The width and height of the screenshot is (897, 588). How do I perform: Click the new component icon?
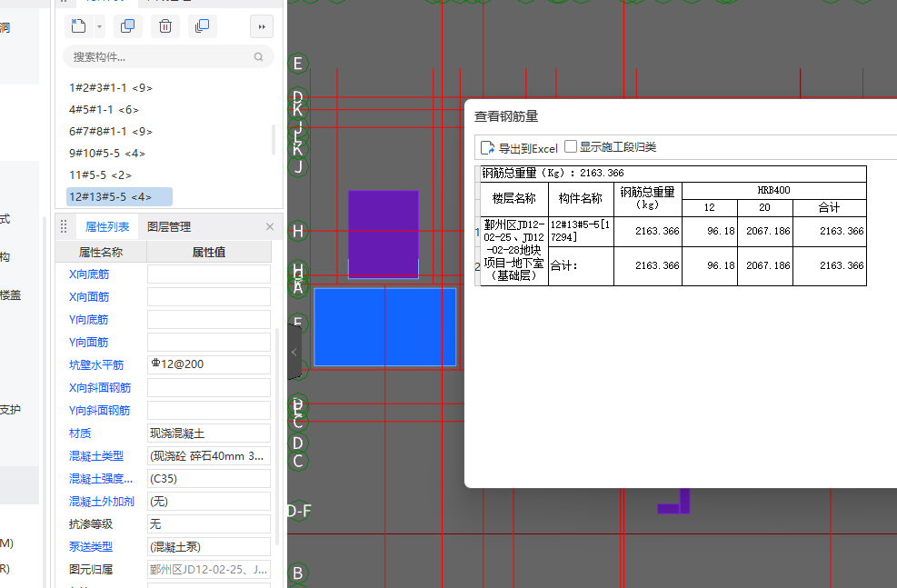(78, 26)
